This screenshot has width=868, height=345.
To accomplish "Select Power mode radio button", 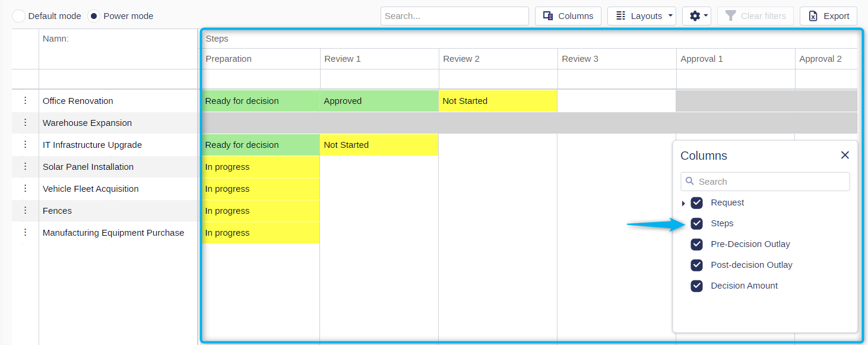I will point(94,16).
